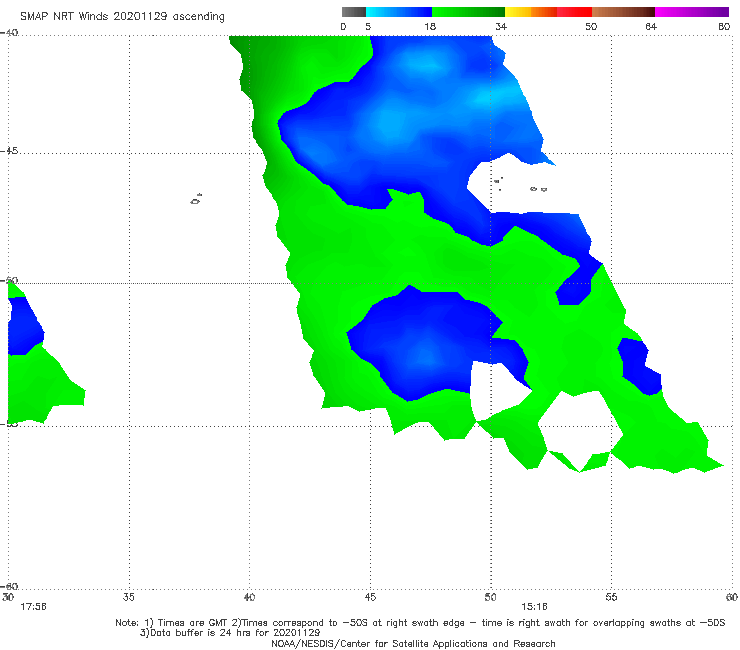Click the longitude axis label '35'
The image size is (740, 650).
129,597
